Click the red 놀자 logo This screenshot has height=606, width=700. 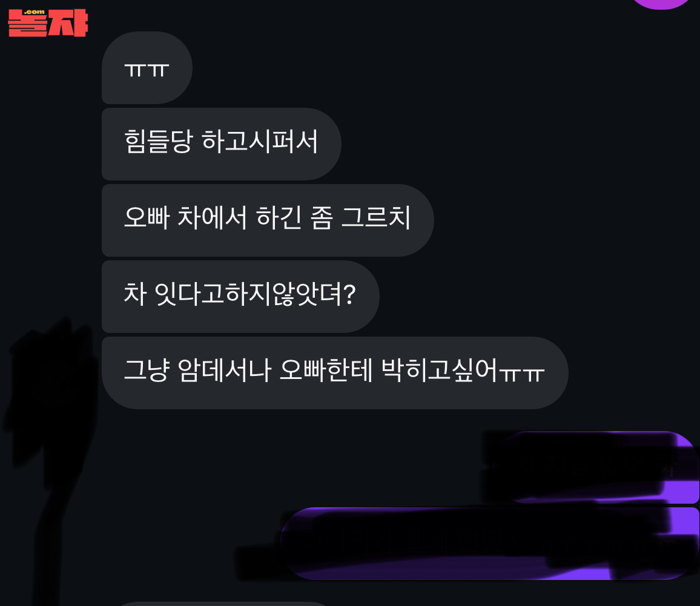pyautogui.click(x=48, y=23)
